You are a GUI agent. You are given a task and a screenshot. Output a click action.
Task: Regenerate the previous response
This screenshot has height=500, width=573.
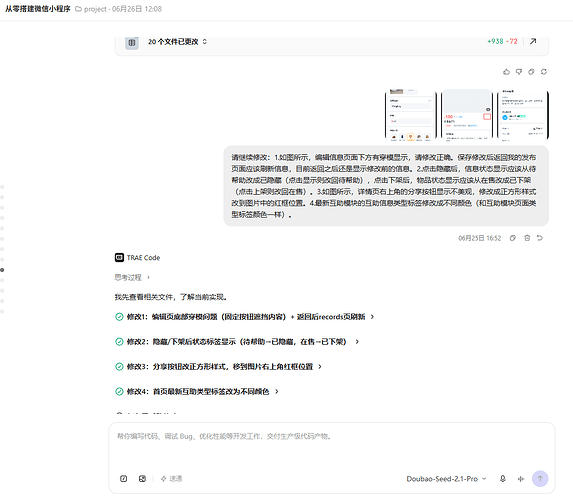coord(544,72)
